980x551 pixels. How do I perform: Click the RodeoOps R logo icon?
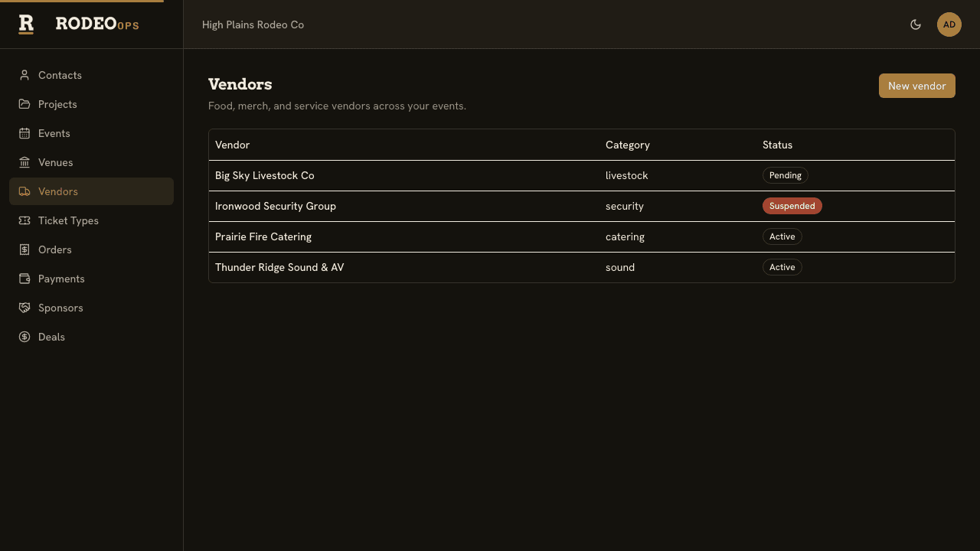coord(26,24)
